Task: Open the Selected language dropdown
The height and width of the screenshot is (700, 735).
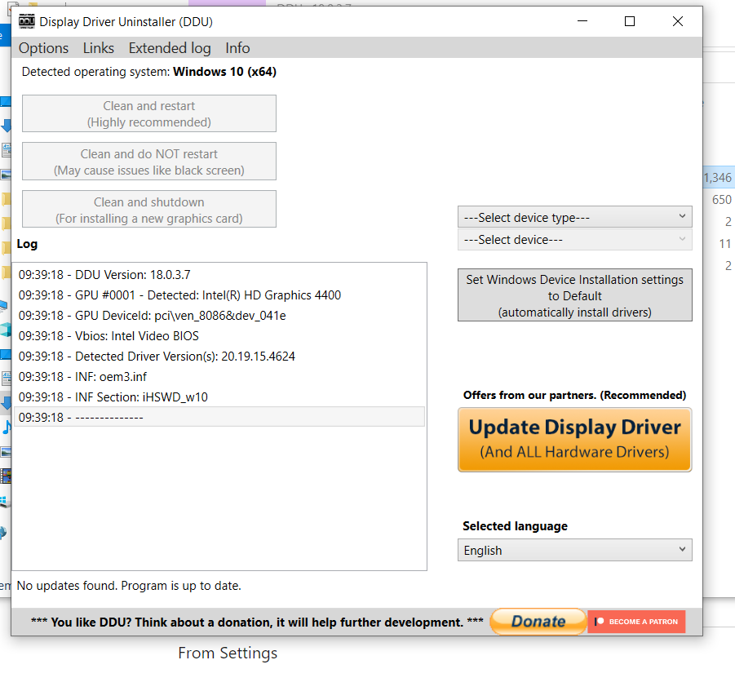Action: point(574,550)
